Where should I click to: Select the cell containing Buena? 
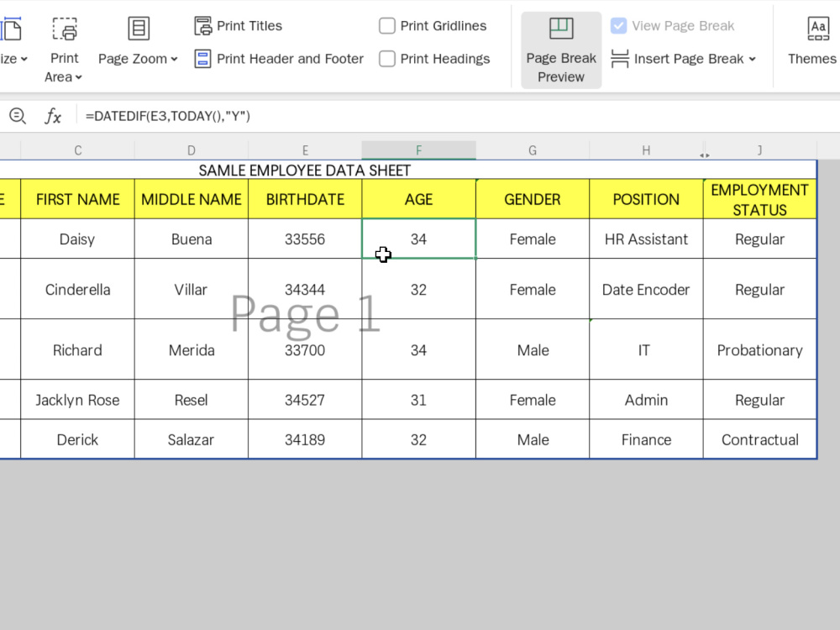pyautogui.click(x=192, y=239)
